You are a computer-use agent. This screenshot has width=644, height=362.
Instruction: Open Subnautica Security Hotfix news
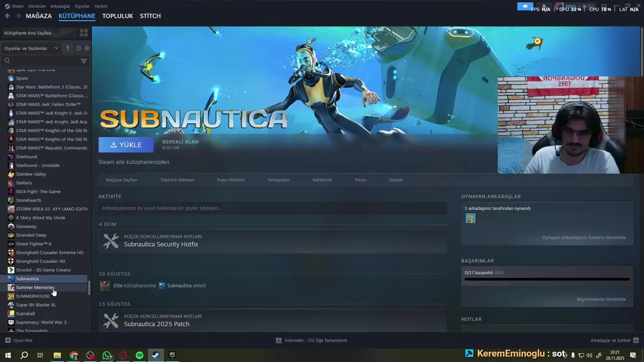click(x=161, y=244)
